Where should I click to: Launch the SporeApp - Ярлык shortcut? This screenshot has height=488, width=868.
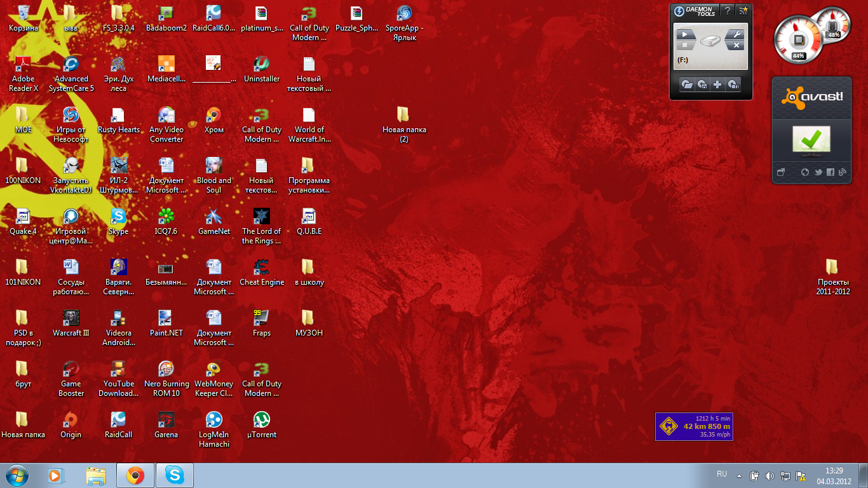tap(405, 22)
